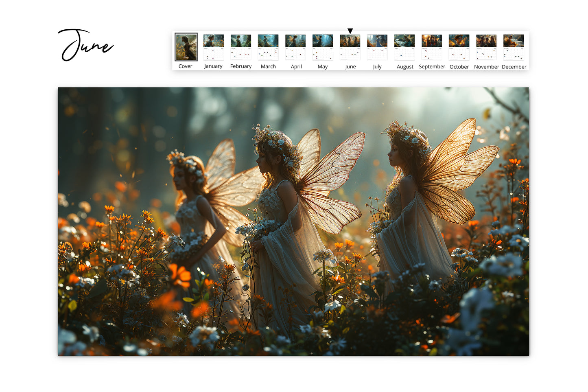
Task: Click the 'July' label text
Action: tap(377, 67)
